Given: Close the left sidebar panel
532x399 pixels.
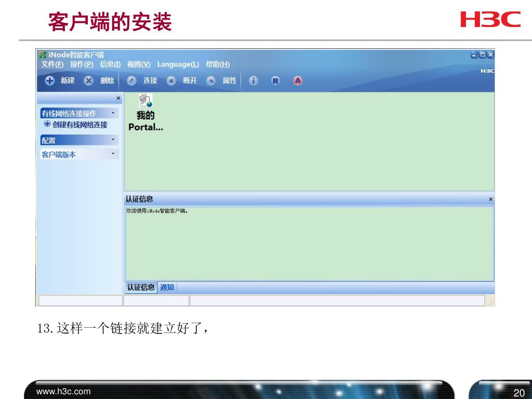Looking at the screenshot, I should (x=118, y=98).
